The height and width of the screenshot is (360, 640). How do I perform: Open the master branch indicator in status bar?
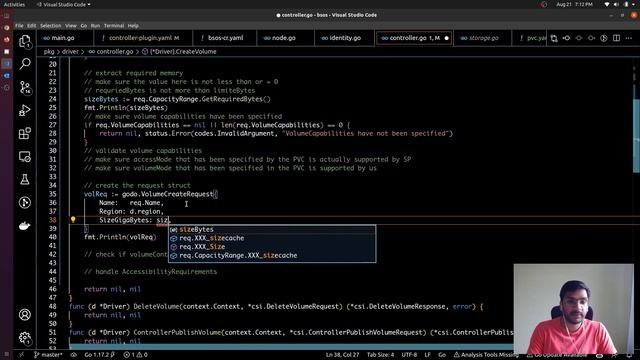pyautogui.click(x=48, y=355)
